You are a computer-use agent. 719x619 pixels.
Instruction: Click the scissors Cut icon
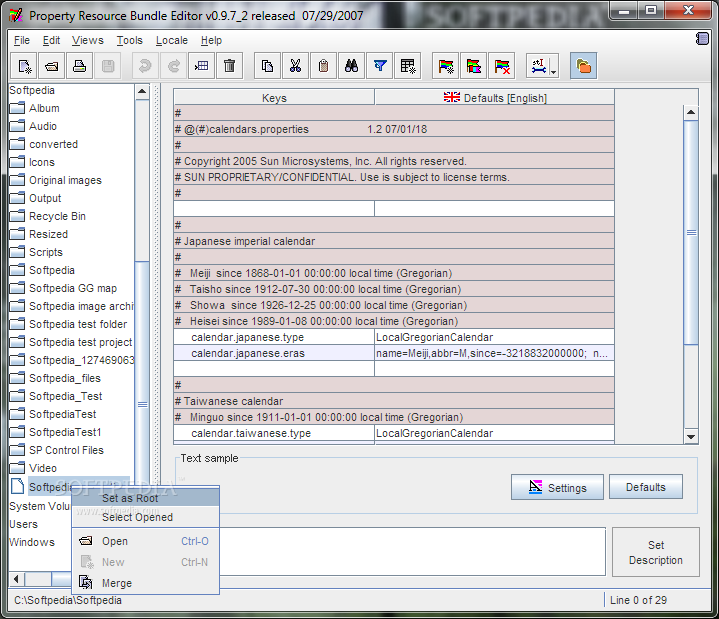coord(295,66)
